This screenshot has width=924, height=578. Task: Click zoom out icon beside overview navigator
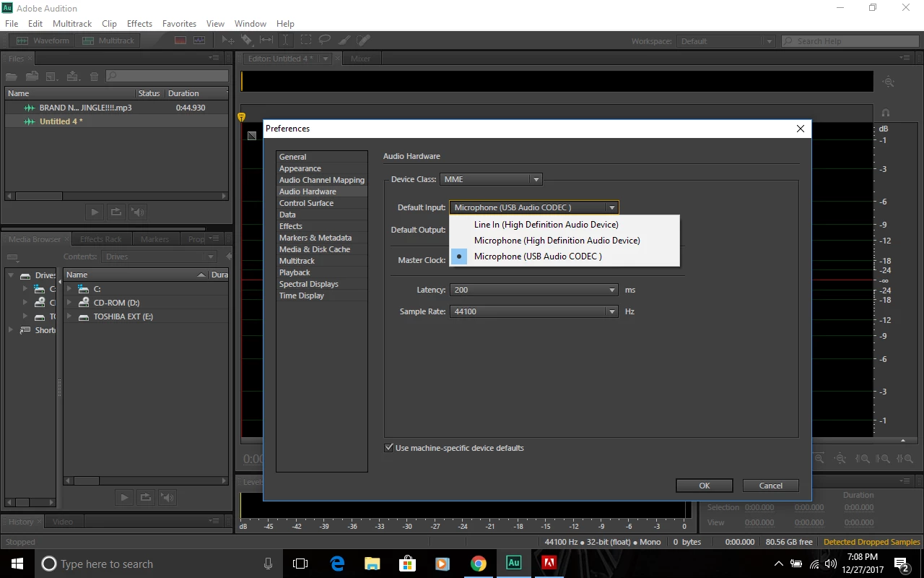click(889, 82)
